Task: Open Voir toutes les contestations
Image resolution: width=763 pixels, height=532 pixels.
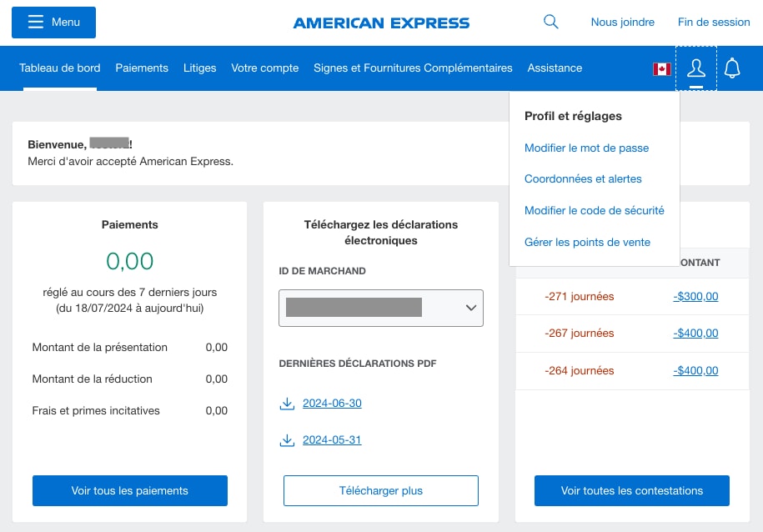Action: pos(631,490)
